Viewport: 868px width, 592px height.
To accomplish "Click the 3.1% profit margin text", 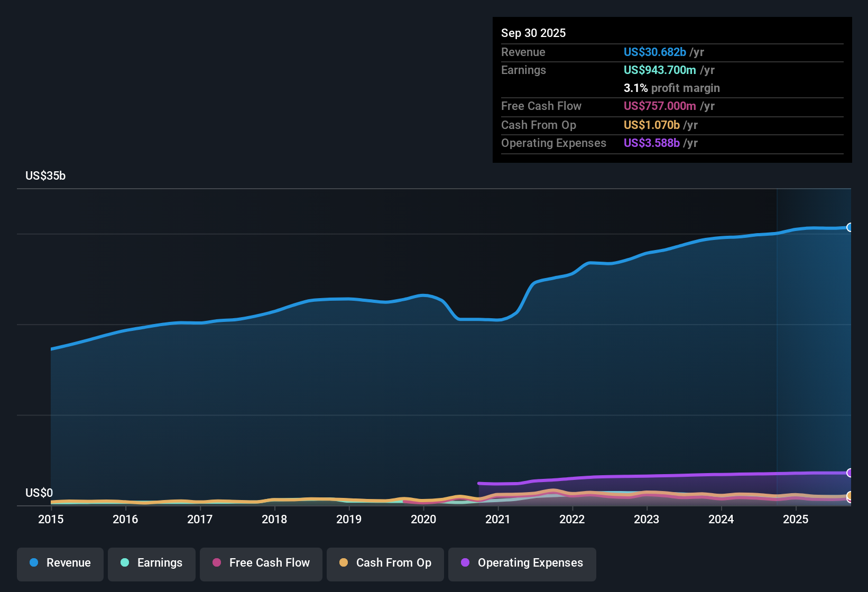I will point(671,88).
